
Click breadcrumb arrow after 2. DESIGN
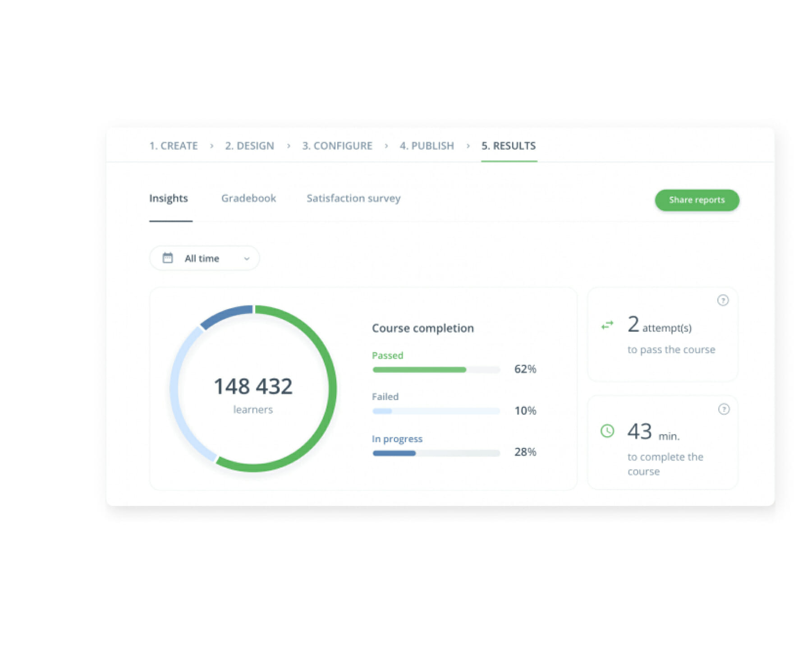pos(289,146)
